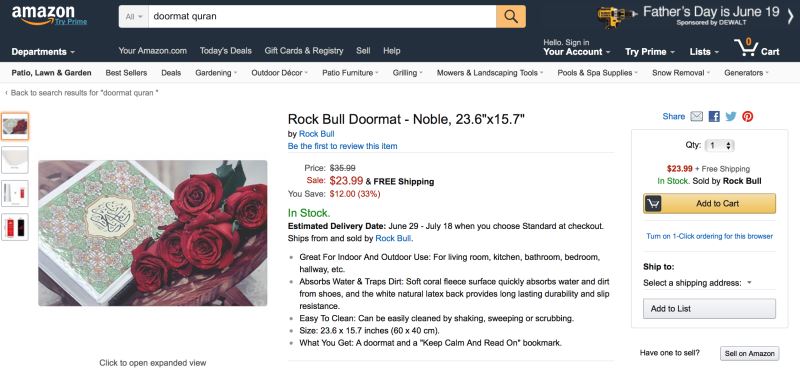
Task: Click the Father's Day banner arrow
Action: [790, 17]
